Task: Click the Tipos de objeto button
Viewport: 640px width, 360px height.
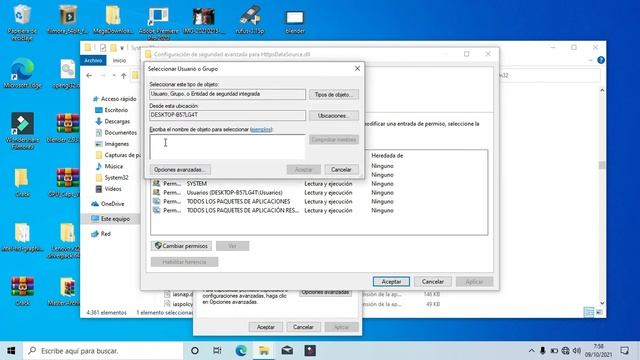Action: 333,94
